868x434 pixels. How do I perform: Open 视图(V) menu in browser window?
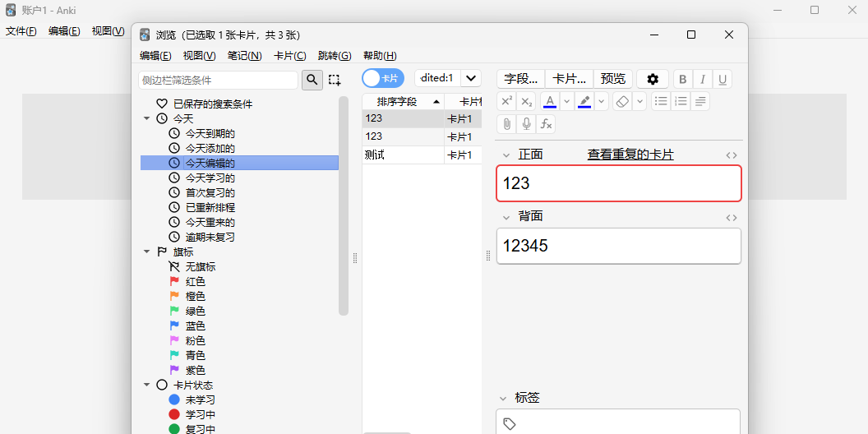199,55
